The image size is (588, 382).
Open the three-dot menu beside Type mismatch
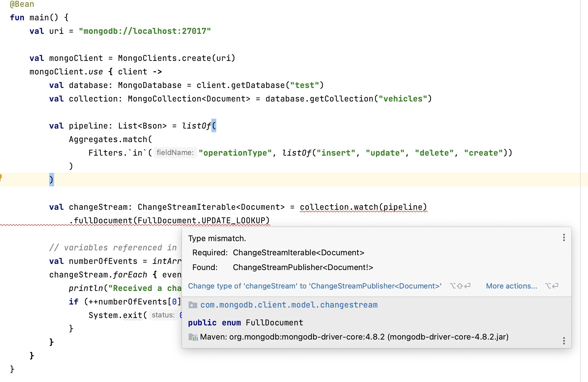coord(564,237)
